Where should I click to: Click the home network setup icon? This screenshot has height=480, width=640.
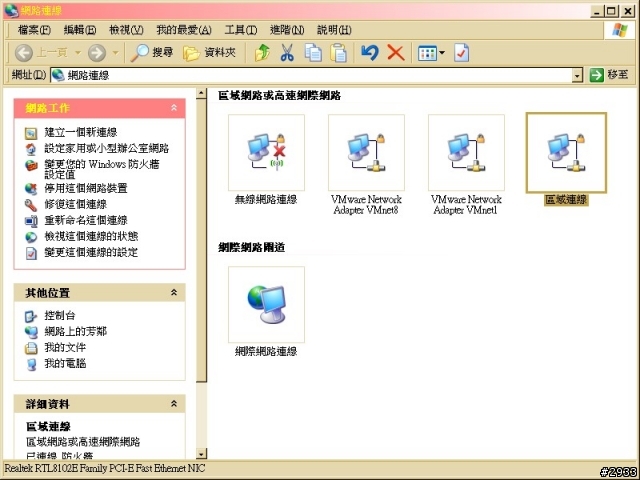(x=31, y=149)
